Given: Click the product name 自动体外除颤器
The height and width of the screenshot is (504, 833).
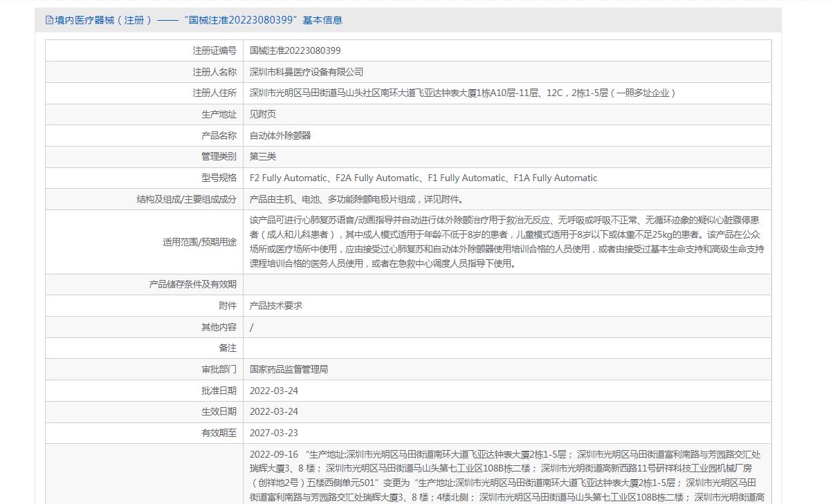Looking at the screenshot, I should [x=280, y=136].
